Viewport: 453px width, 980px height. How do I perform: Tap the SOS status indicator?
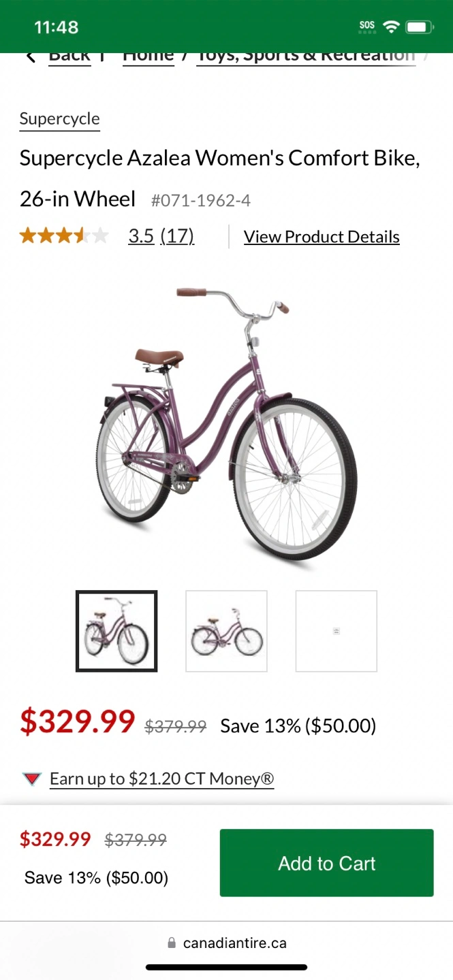[367, 27]
